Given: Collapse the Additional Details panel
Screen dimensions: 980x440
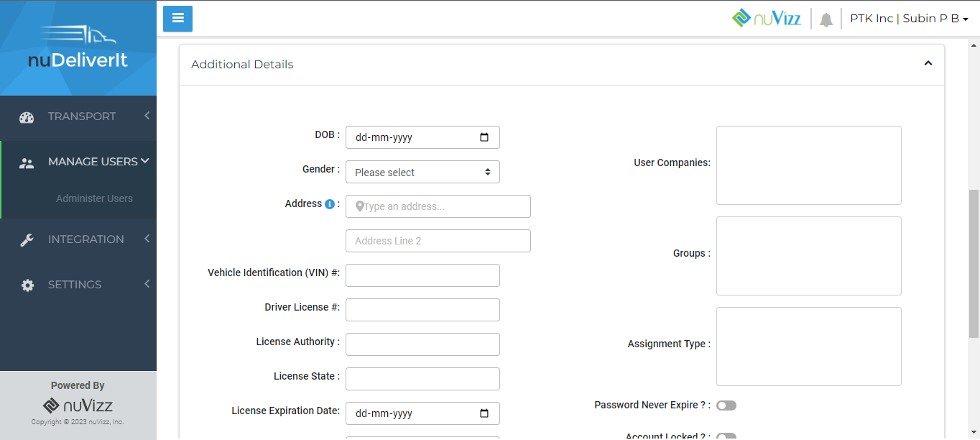Looking at the screenshot, I should [x=928, y=64].
